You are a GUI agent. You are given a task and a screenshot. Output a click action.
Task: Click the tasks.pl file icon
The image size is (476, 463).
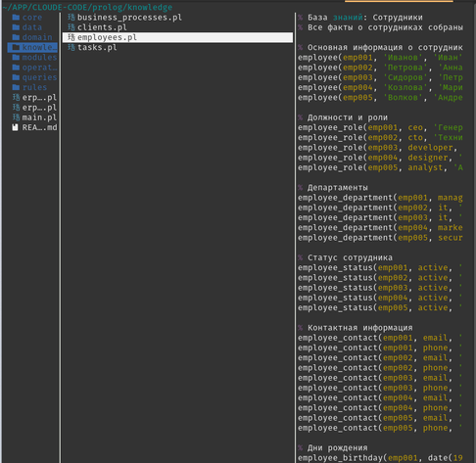click(x=71, y=47)
